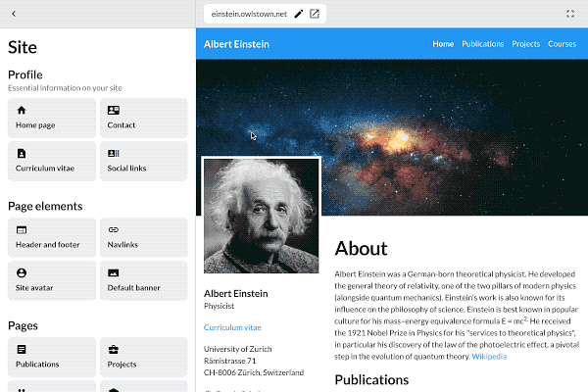Click the house icon on Home page card
This screenshot has height=392, width=588.
[22, 111]
